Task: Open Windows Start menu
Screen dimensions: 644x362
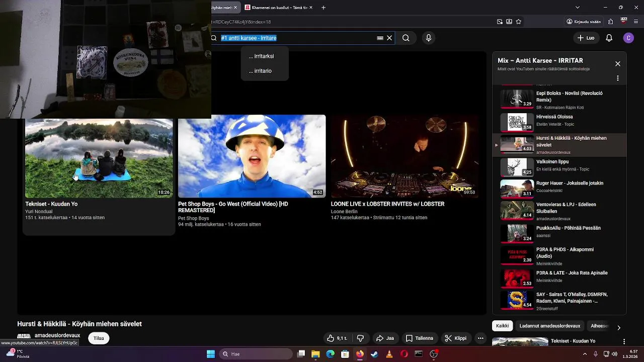Action: click(211, 354)
